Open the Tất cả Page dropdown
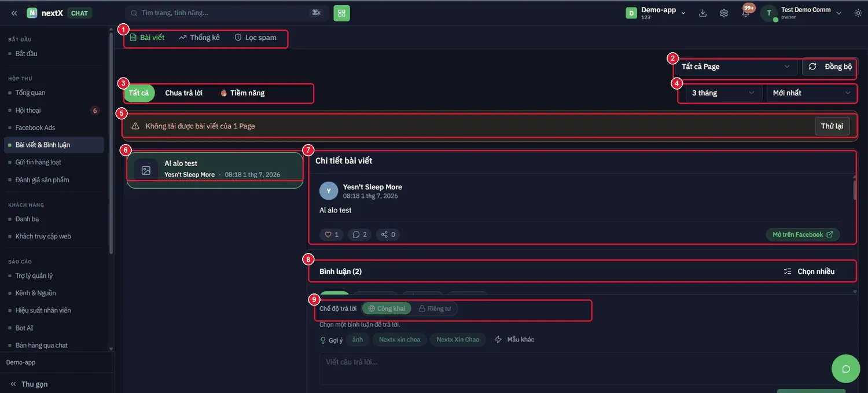868x393 pixels. click(x=736, y=67)
